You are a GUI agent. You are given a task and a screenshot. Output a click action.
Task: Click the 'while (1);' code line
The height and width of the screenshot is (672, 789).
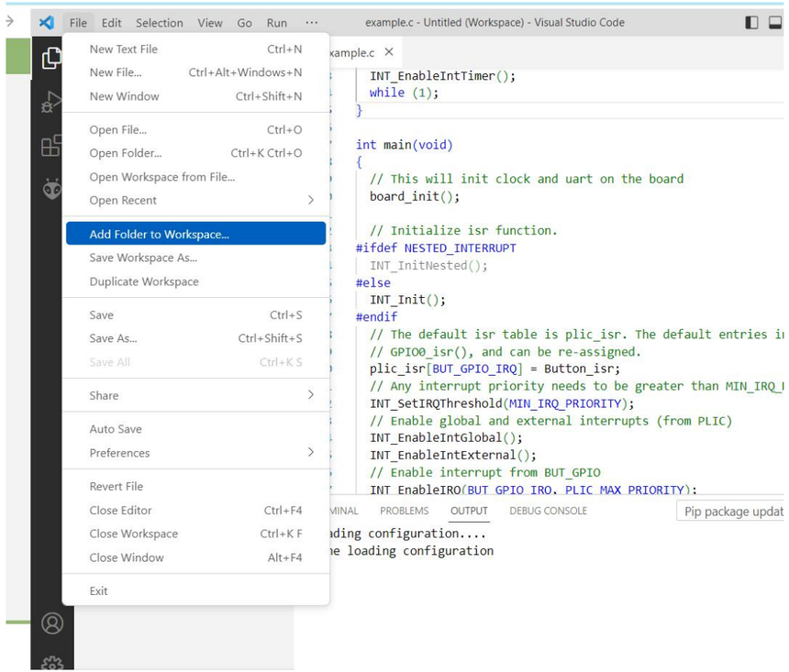(404, 93)
